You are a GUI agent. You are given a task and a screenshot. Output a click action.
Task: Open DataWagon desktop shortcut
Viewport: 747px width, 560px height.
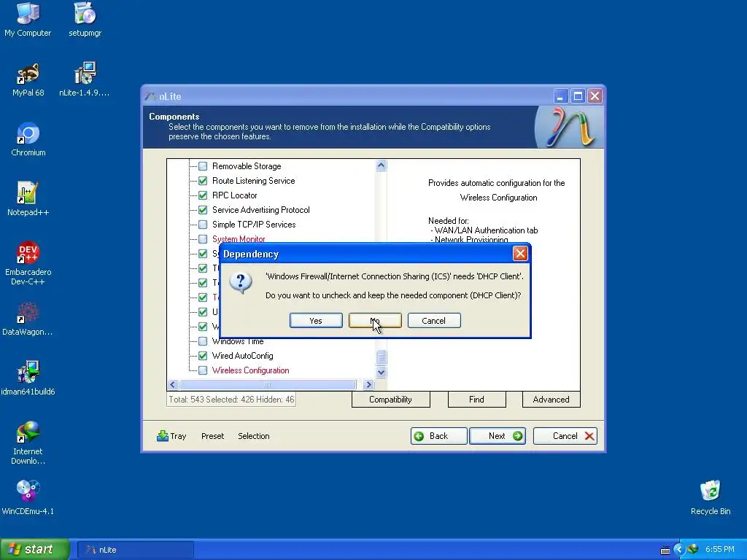(28, 319)
